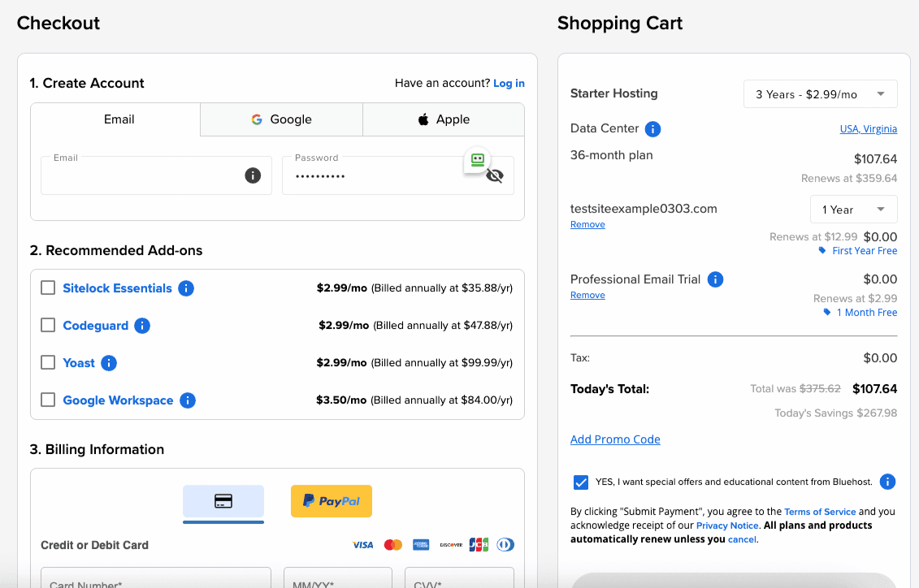This screenshot has width=919, height=588.
Task: Click the crossed-out $375.62 total
Action: coord(820,389)
